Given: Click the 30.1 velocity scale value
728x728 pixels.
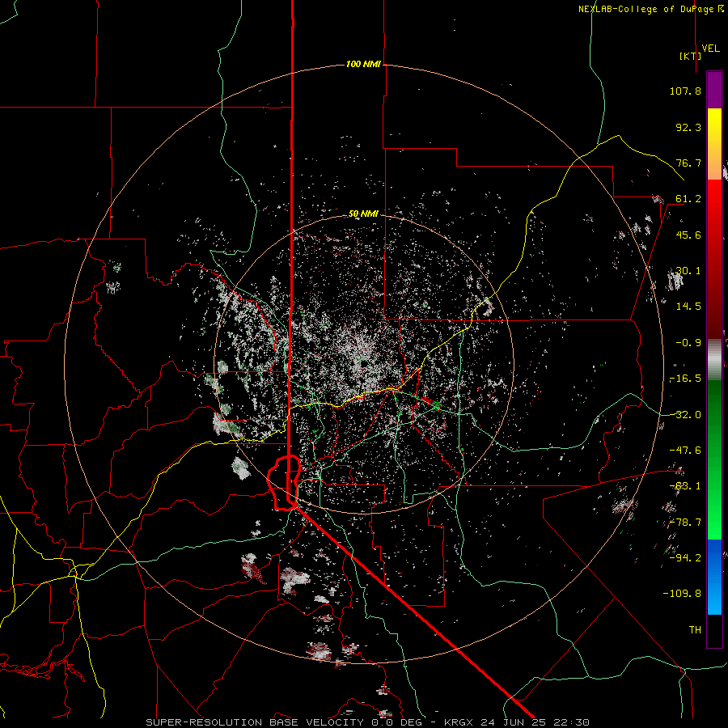Looking at the screenshot, I should 688,271.
